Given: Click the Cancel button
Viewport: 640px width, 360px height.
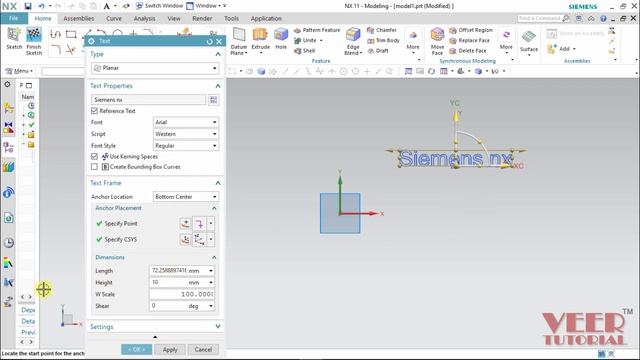Looking at the screenshot, I should click(203, 349).
